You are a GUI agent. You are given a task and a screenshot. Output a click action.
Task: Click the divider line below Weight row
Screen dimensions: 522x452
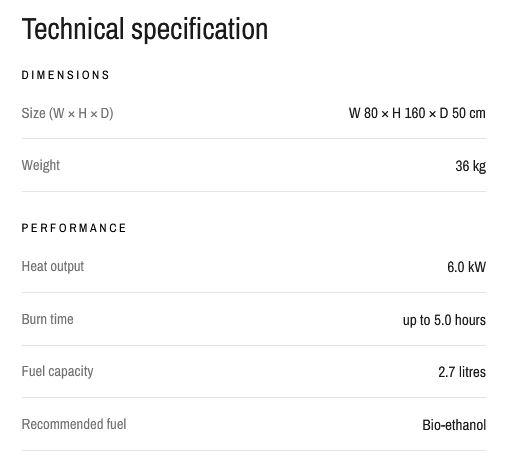[x=254, y=191]
